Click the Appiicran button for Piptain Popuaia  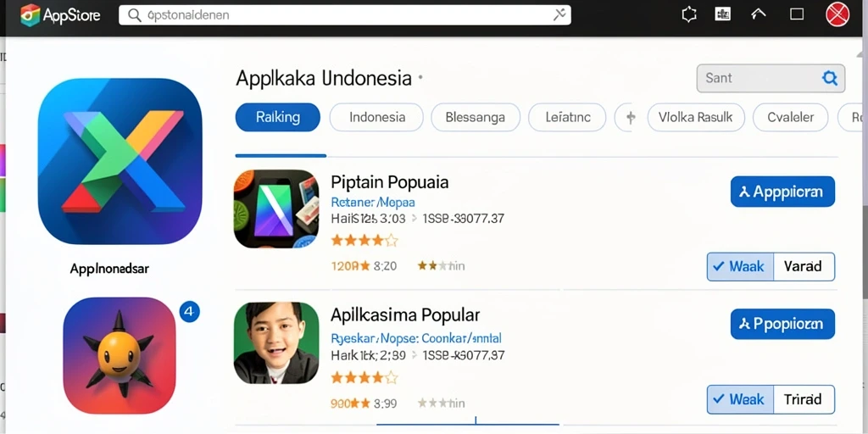(x=782, y=192)
